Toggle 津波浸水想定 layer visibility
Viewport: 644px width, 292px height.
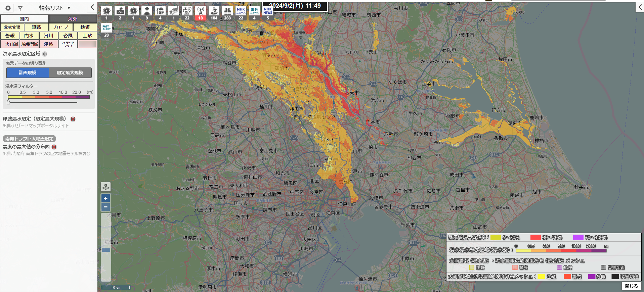click(x=73, y=119)
